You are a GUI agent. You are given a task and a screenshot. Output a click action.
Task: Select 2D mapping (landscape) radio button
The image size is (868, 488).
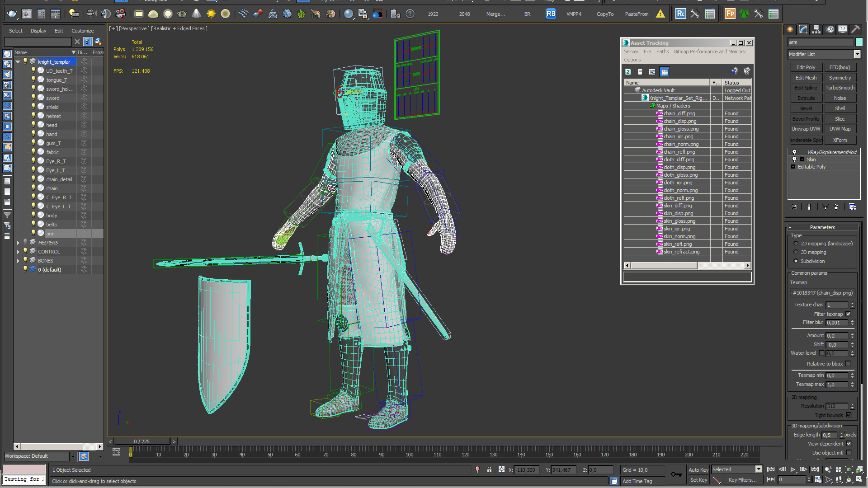(796, 244)
